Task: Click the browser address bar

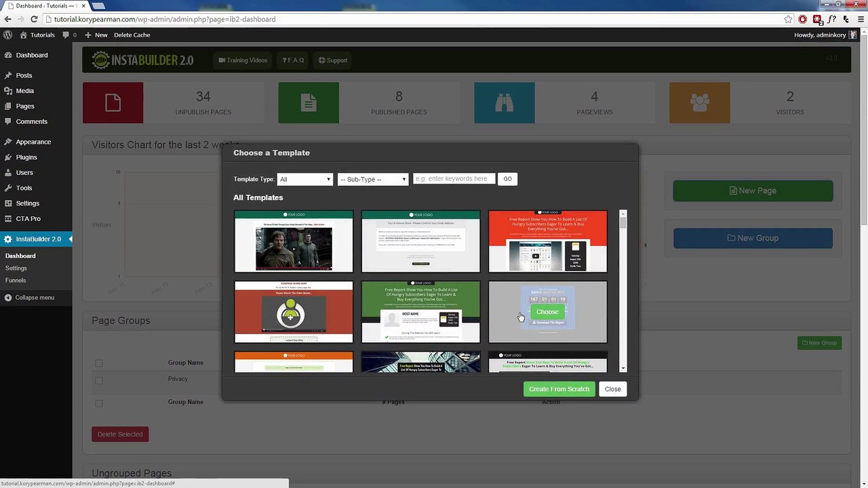Action: pyautogui.click(x=414, y=19)
